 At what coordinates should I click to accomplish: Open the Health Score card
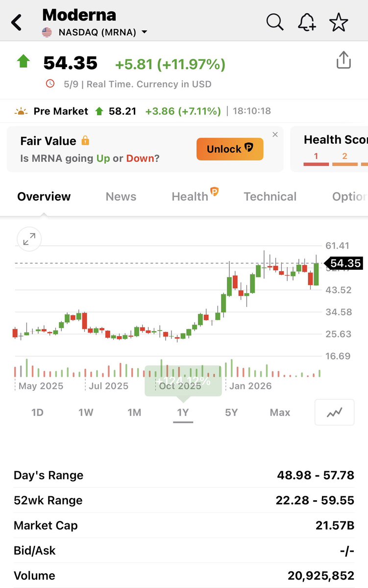(x=329, y=149)
